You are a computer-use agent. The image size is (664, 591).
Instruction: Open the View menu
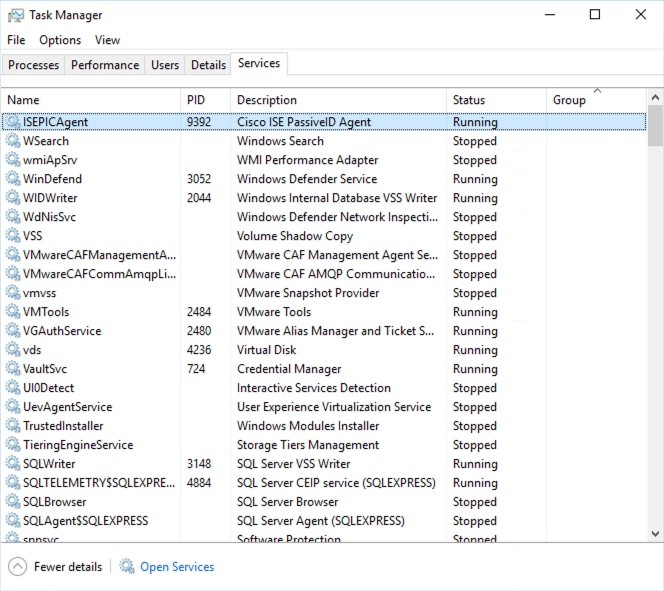pyautogui.click(x=108, y=40)
